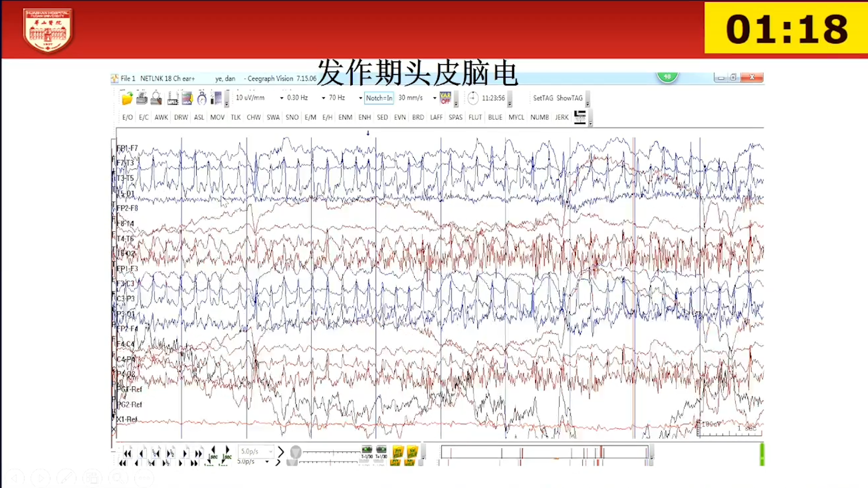Open the 5.0p/s playback speed dropdown

[270, 451]
